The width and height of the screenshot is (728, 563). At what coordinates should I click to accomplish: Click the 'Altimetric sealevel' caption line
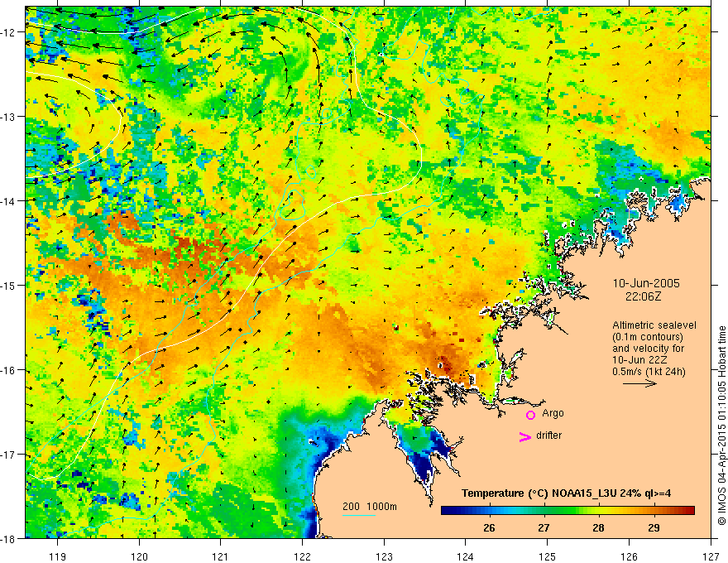point(654,325)
